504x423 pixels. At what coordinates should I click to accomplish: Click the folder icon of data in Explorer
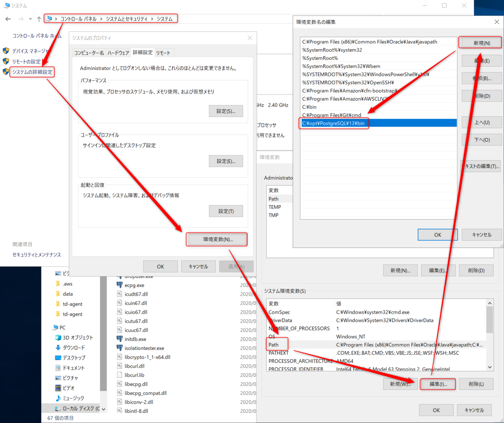pyautogui.click(x=58, y=294)
